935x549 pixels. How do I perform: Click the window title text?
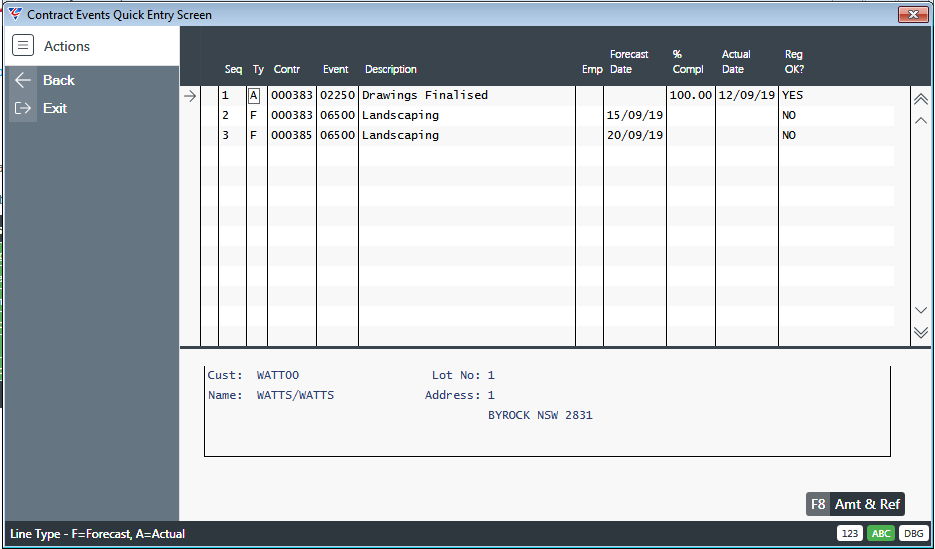[x=119, y=15]
